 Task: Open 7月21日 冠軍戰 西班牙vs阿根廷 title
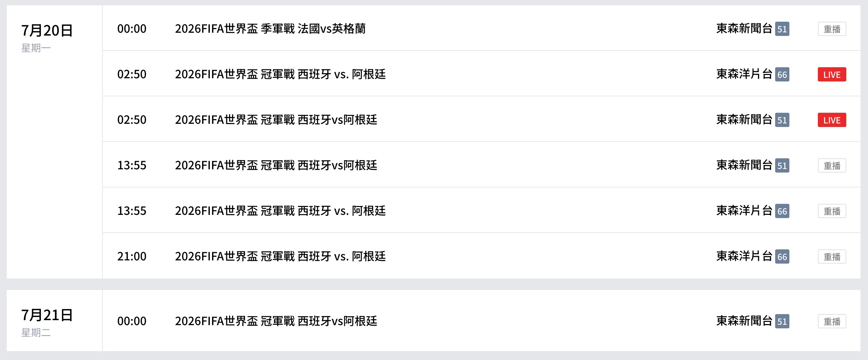click(276, 321)
